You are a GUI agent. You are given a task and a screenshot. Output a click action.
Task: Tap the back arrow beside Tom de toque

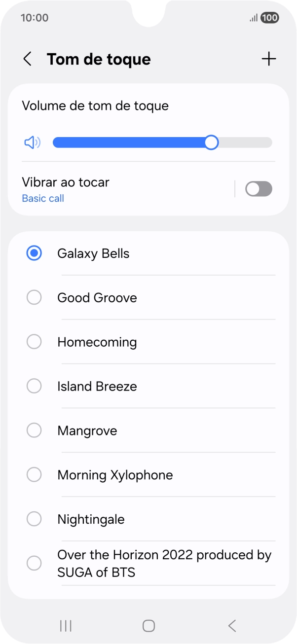(28, 59)
